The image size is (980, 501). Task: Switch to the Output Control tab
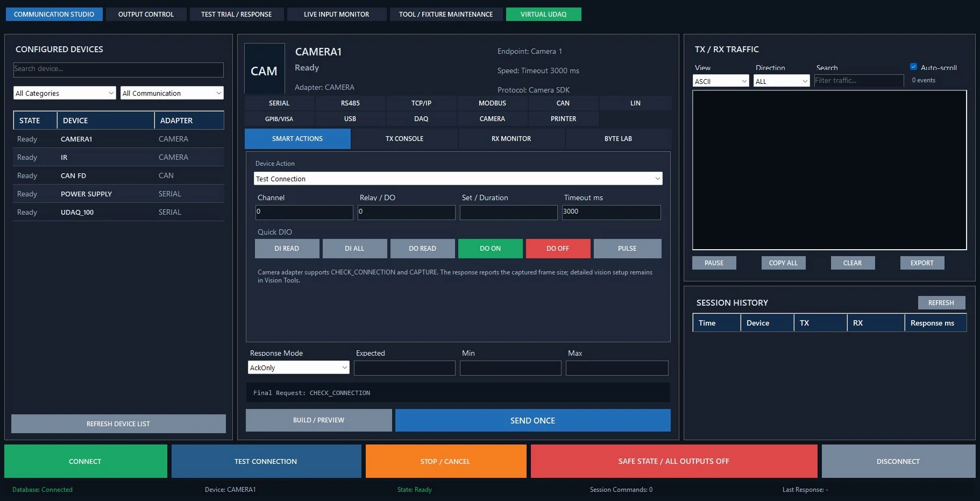click(x=146, y=14)
